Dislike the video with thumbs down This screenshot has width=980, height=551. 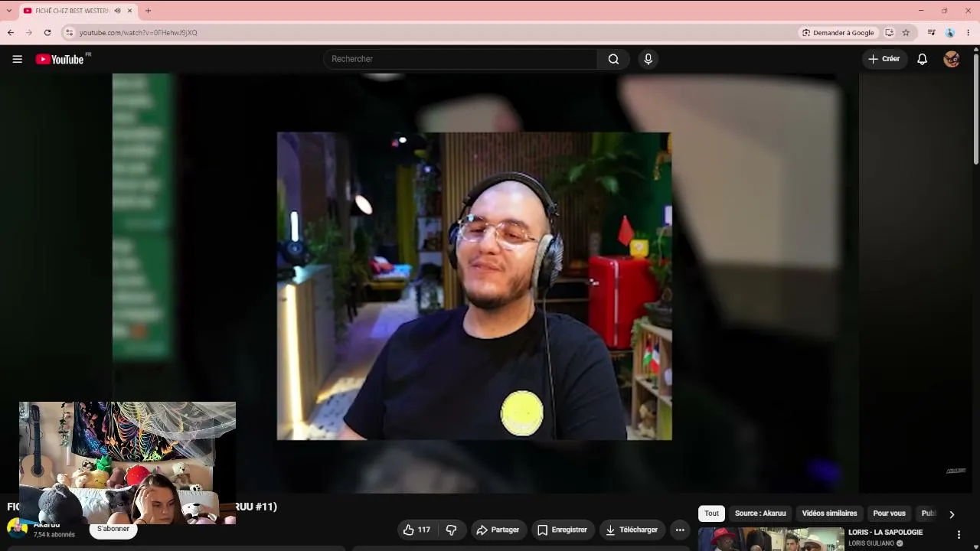coord(452,530)
